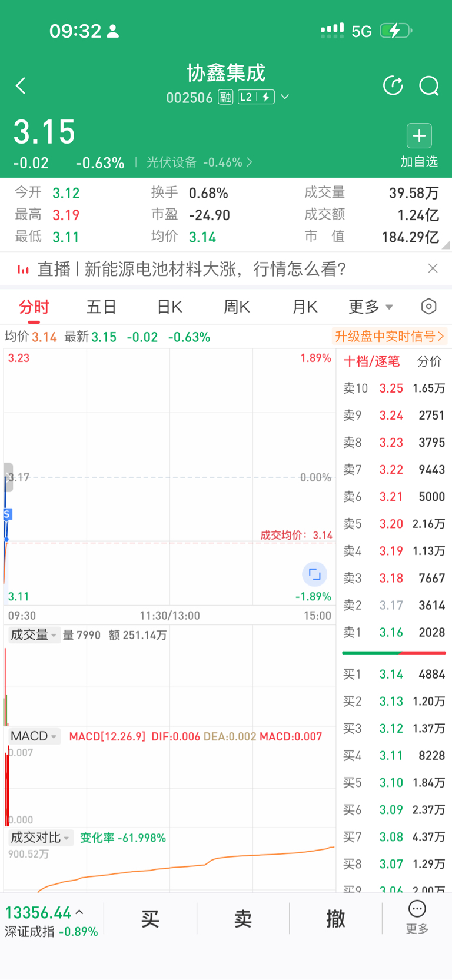Tap 卖1 row at 3.16
Image resolution: width=452 pixels, height=980 pixels.
394,632
